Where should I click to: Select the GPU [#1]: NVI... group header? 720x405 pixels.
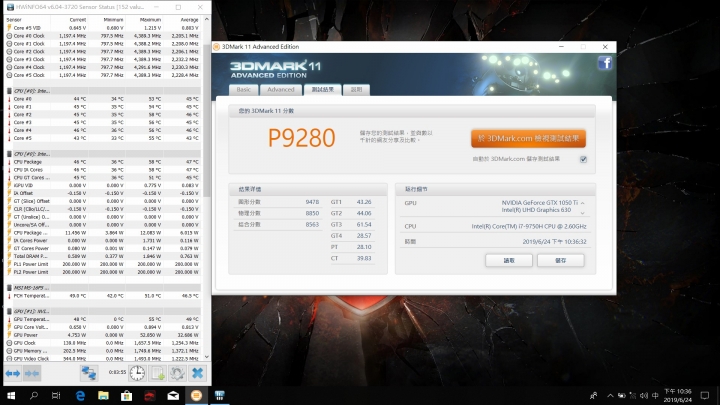click(x=103, y=311)
